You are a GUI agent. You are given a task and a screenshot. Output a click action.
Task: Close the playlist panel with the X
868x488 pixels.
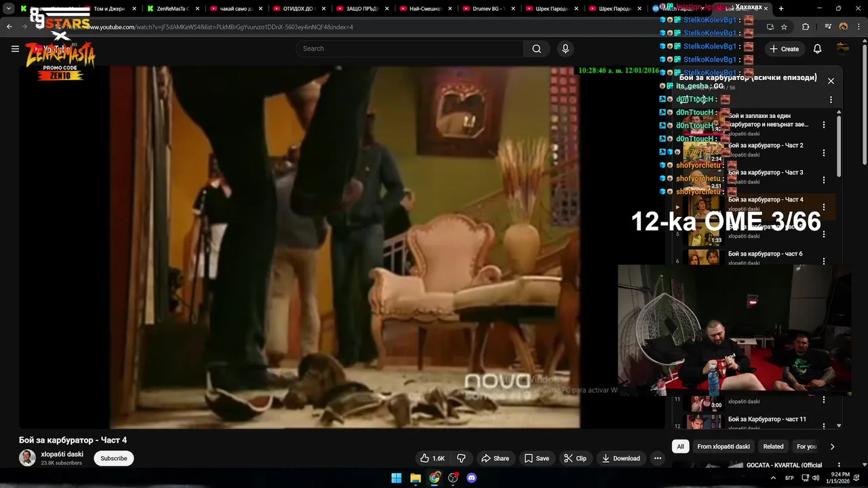coord(831,81)
